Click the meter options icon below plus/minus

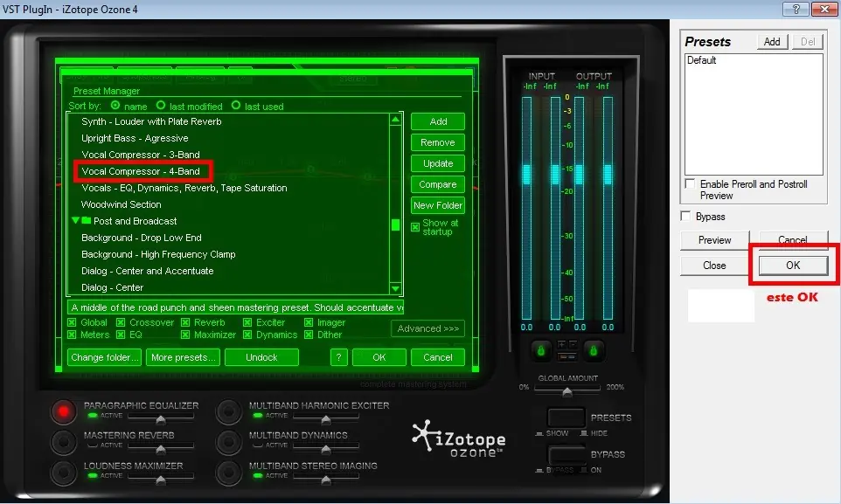click(x=566, y=356)
